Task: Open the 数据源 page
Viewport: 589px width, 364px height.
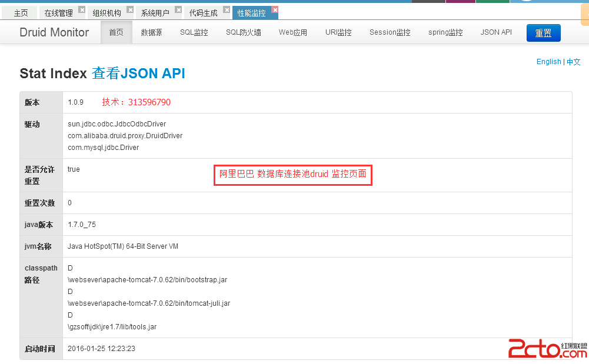Action: (151, 32)
